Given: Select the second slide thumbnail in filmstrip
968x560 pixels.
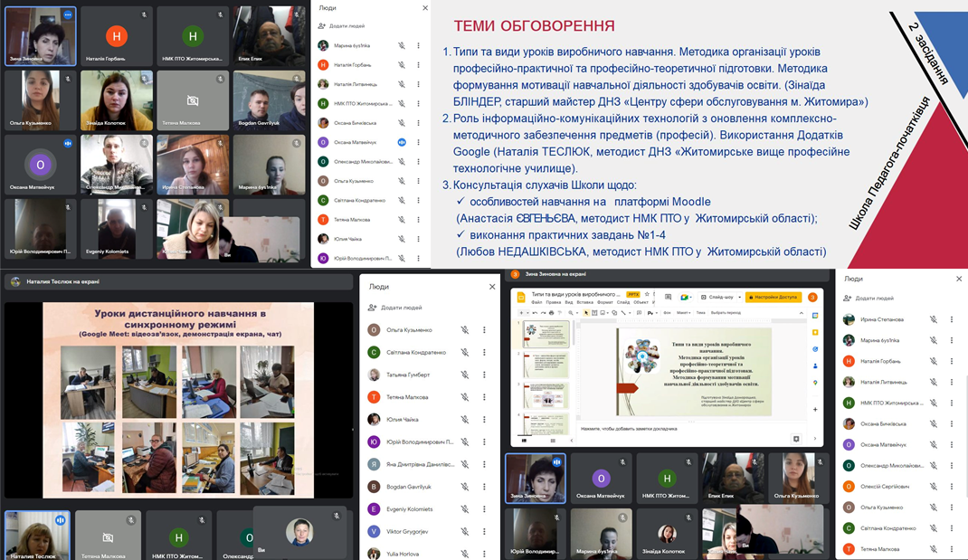Looking at the screenshot, I should (546, 363).
